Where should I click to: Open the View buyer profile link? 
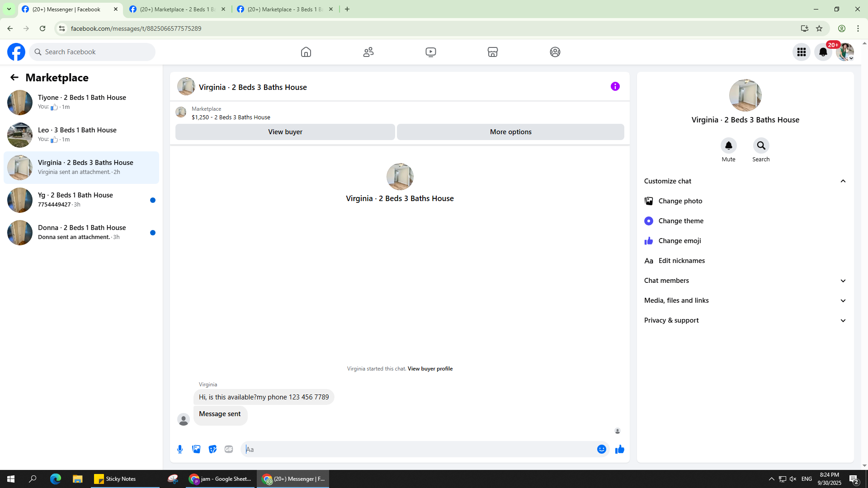pos(430,369)
